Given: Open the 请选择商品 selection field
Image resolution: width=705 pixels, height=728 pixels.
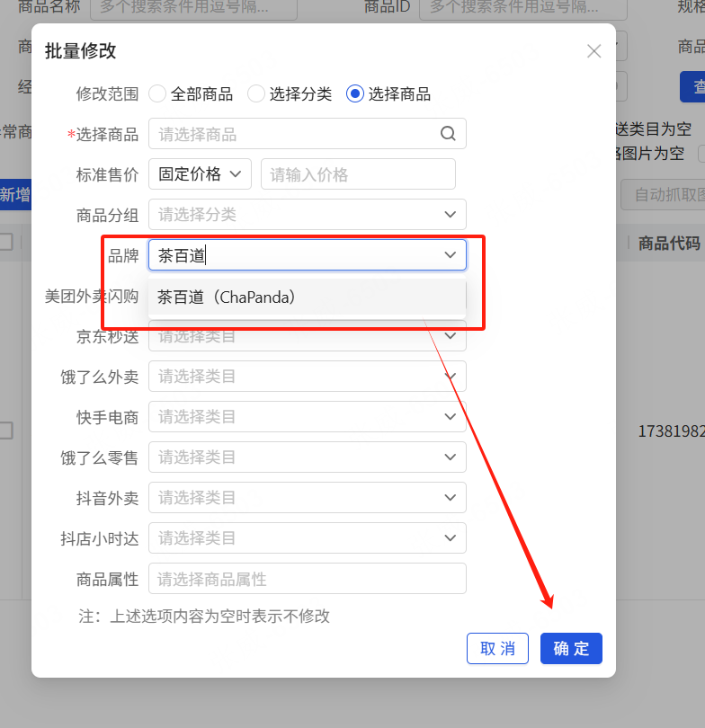Looking at the screenshot, I should coord(308,134).
